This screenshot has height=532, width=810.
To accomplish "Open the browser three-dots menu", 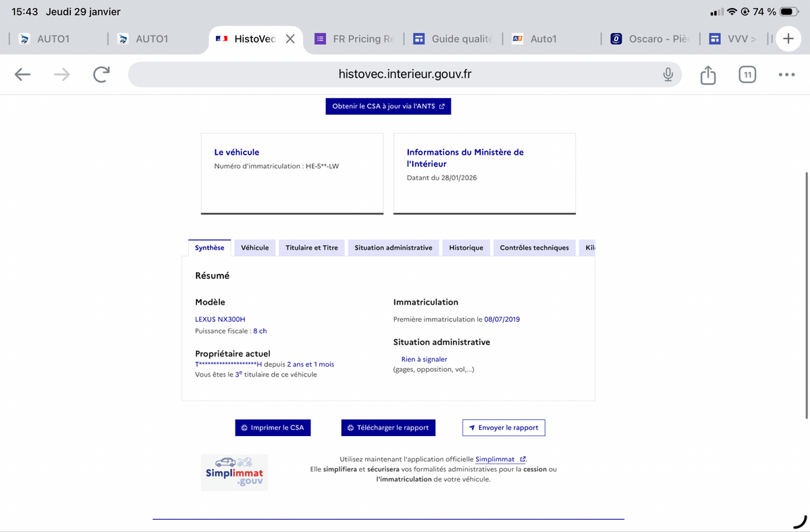I will point(786,74).
